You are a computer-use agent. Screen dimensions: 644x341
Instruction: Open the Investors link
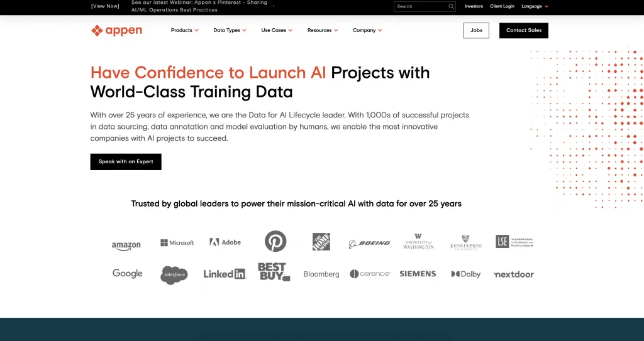(474, 6)
